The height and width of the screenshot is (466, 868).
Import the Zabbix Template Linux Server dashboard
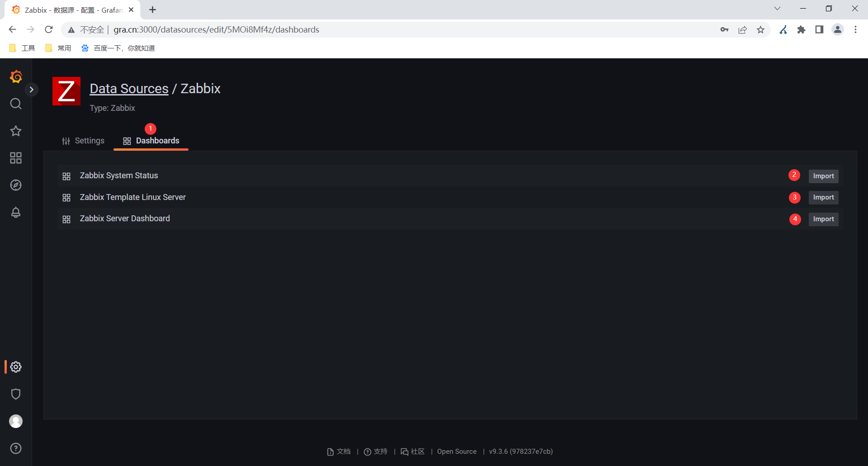click(x=823, y=197)
